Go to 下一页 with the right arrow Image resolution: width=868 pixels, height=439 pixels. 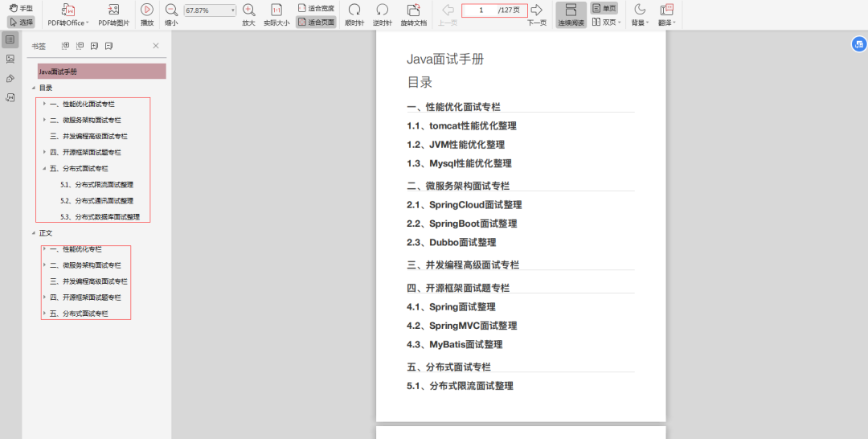pos(536,10)
